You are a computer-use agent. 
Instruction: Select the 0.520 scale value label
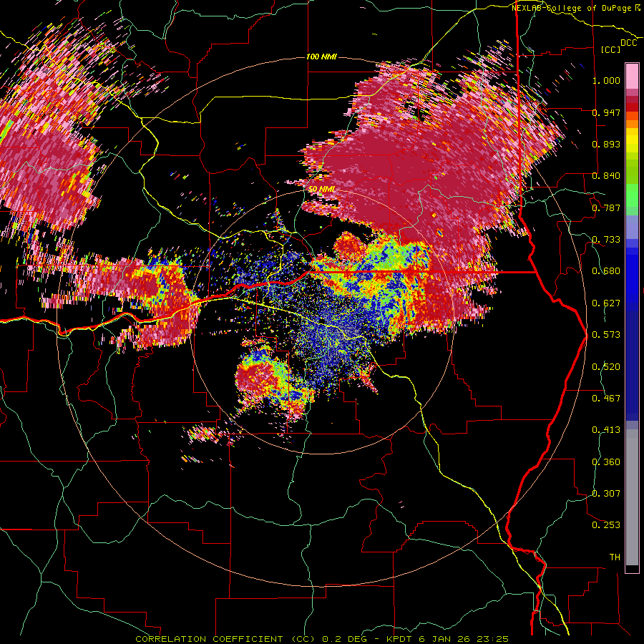pyautogui.click(x=606, y=367)
